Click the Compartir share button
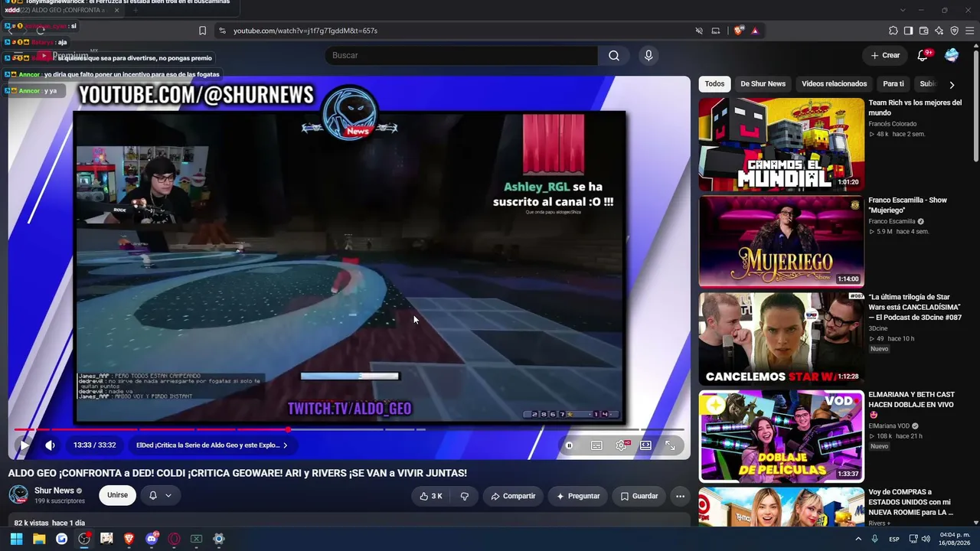 [513, 496]
